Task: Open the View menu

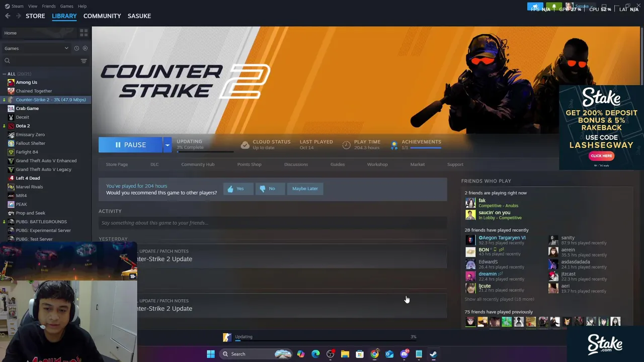Action: pyautogui.click(x=33, y=6)
